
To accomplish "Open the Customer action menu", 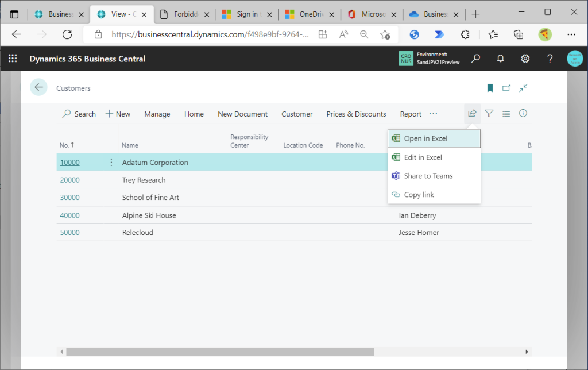I will 297,114.
